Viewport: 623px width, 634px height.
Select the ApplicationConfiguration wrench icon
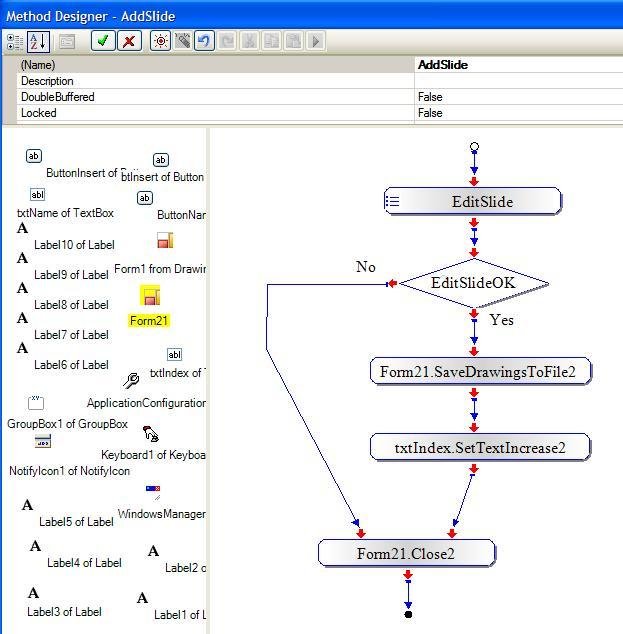pos(131,381)
